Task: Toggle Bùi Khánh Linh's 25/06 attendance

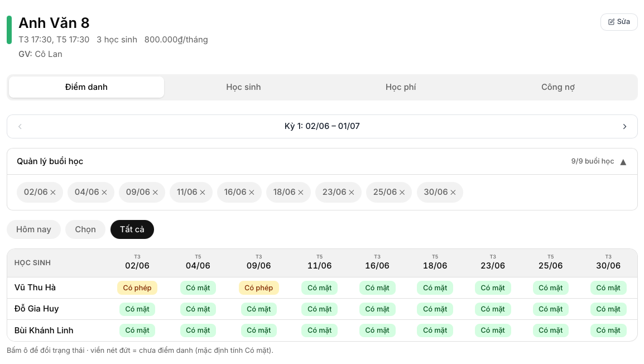Action: (x=551, y=331)
